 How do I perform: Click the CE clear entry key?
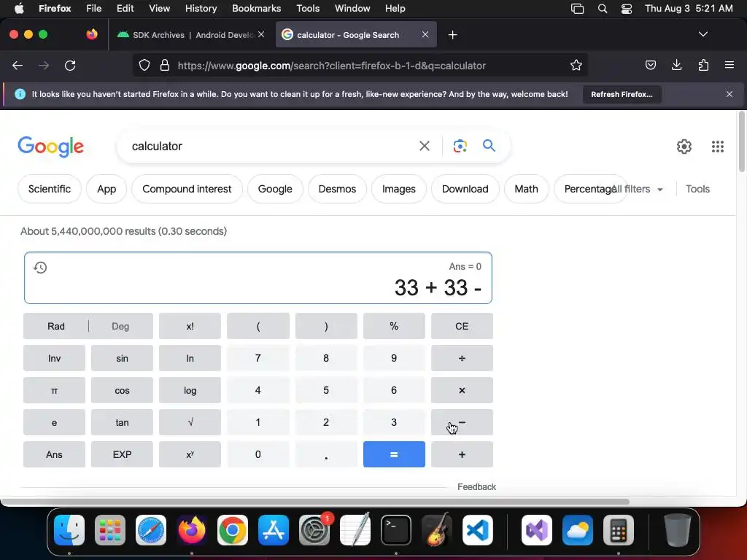pyautogui.click(x=462, y=326)
